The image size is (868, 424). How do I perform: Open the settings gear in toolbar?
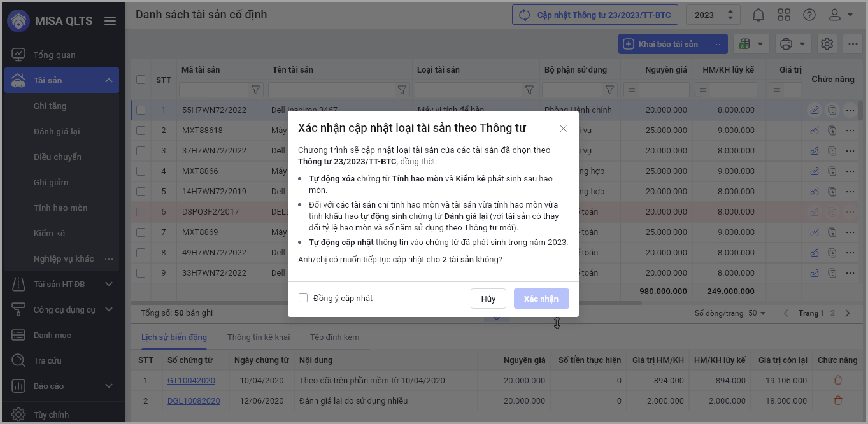(x=827, y=44)
